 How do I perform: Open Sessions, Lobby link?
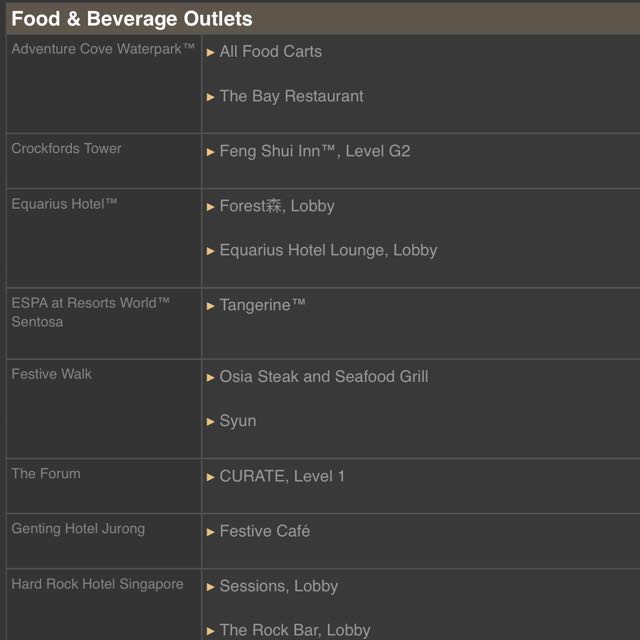click(278, 586)
